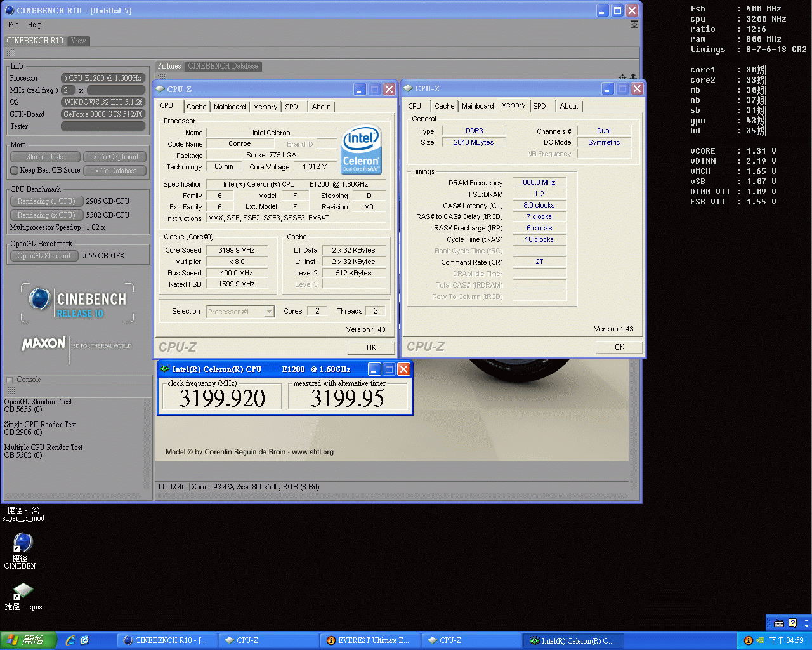Screen dimensions: 812x650
Task: Click the MAXON logo in CINEBENCH sidebar
Action: coord(44,343)
